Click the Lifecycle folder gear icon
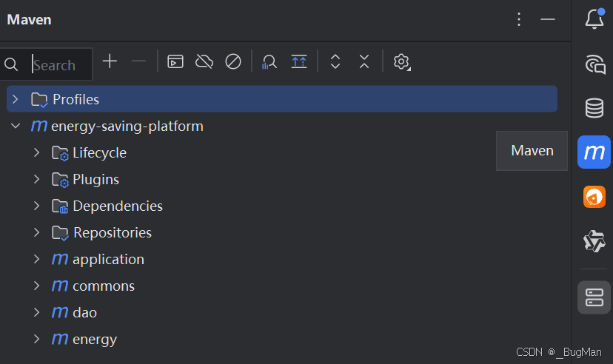This screenshot has height=364, width=613. [60, 153]
